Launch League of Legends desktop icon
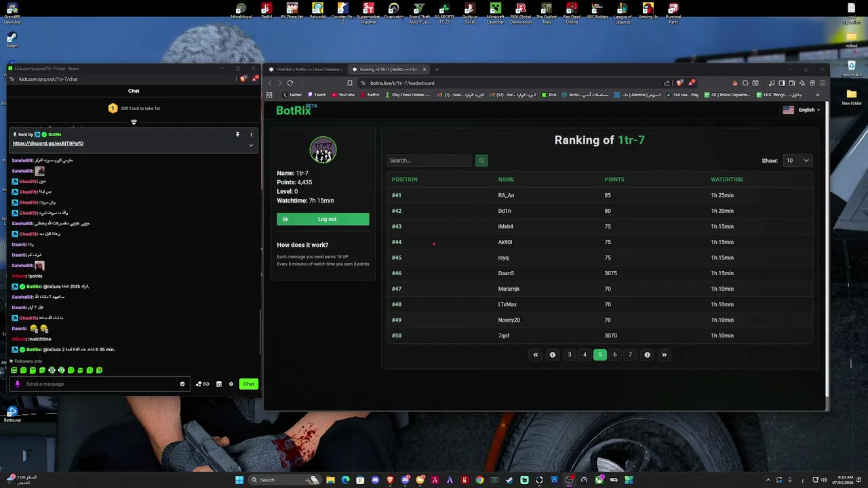868x488 pixels. click(623, 13)
